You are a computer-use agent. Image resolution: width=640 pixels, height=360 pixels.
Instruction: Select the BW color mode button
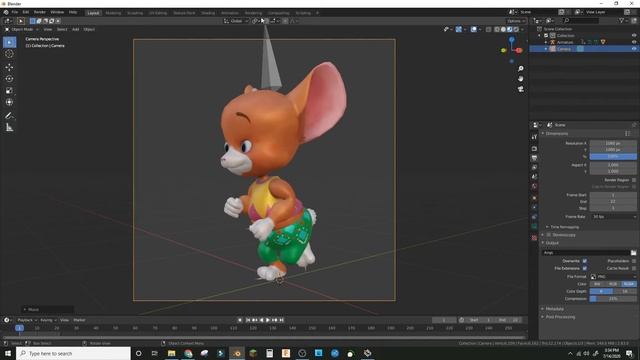pyautogui.click(x=598, y=284)
